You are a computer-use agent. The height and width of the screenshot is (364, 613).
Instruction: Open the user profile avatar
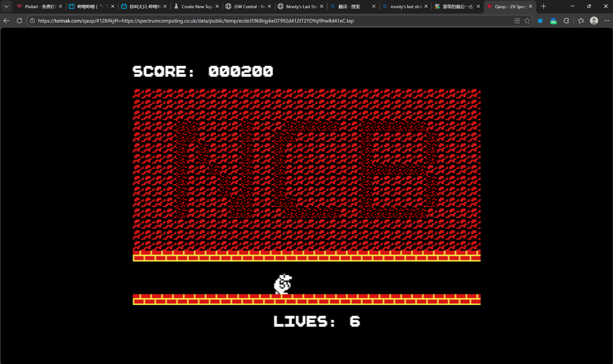[594, 21]
